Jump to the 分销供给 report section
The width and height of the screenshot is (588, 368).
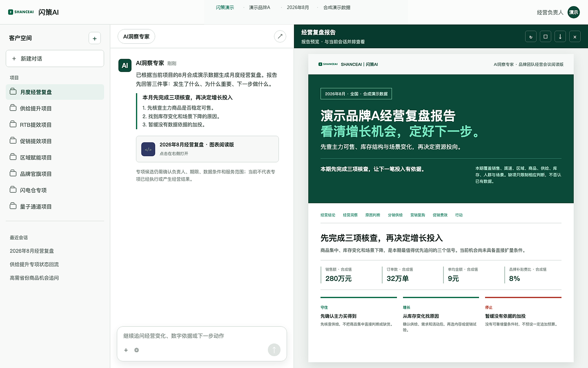(x=395, y=215)
